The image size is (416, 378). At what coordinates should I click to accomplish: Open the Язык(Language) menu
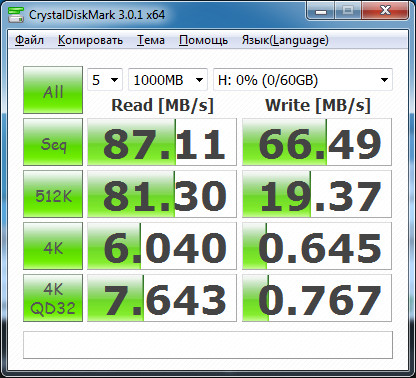285,40
